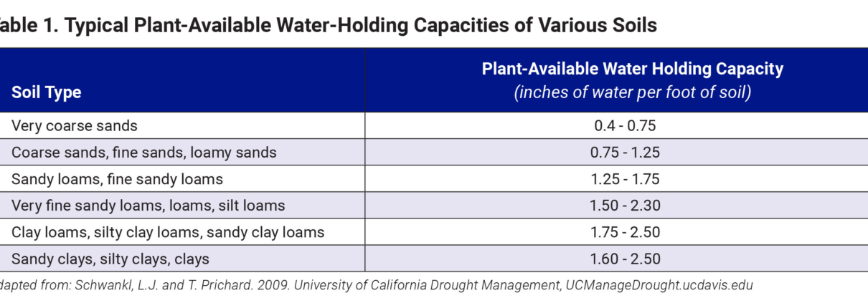Click the 1.50 - 2.30 capacity value
The height and width of the screenshot is (303, 868).
pyautogui.click(x=626, y=206)
